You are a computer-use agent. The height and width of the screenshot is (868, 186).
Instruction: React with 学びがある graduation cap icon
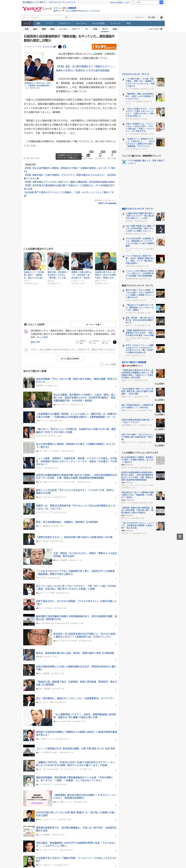pyautogui.click(x=89, y=155)
